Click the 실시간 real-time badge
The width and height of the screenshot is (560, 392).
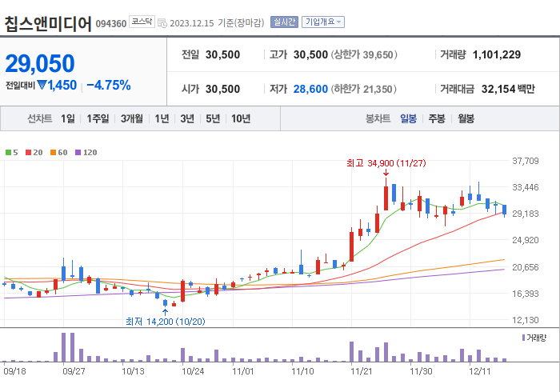[284, 22]
